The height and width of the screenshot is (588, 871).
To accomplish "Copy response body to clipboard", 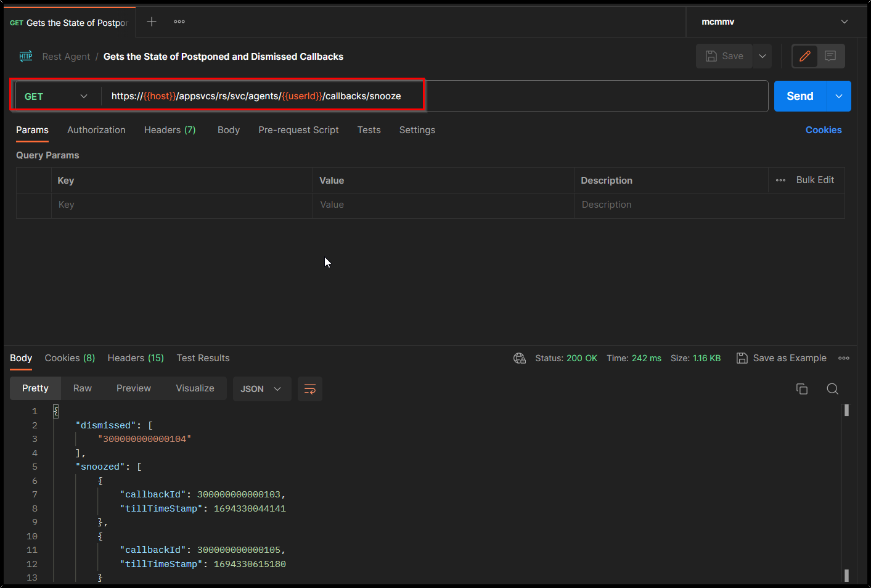I will (x=802, y=389).
